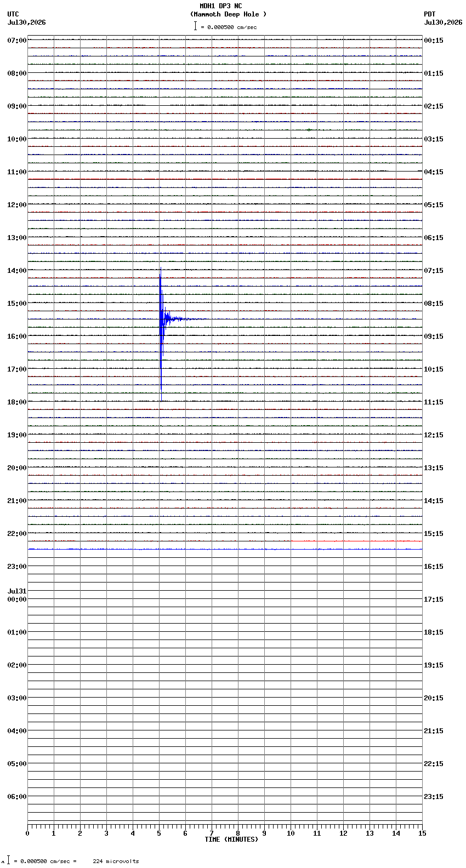The width and height of the screenshot is (466, 868).
Task: Click the station title MDH1 DP3 NC
Action: 220,6
